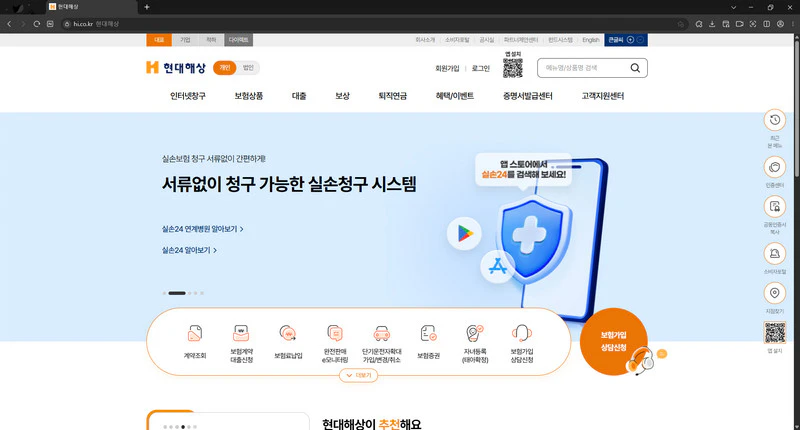Viewport: 800px width, 430px height.
Task: Click the English language link
Action: click(x=591, y=40)
